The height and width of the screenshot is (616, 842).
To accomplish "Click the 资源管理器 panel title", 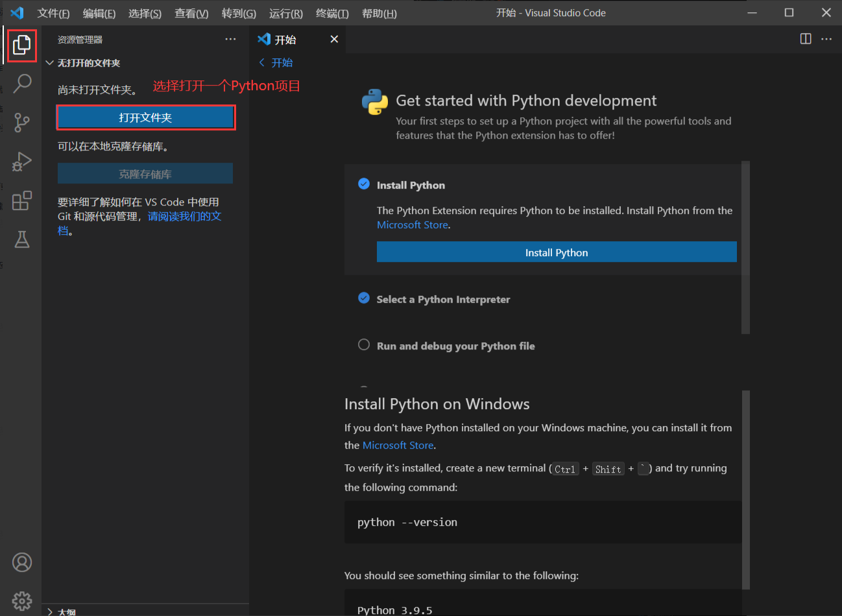I will click(80, 40).
